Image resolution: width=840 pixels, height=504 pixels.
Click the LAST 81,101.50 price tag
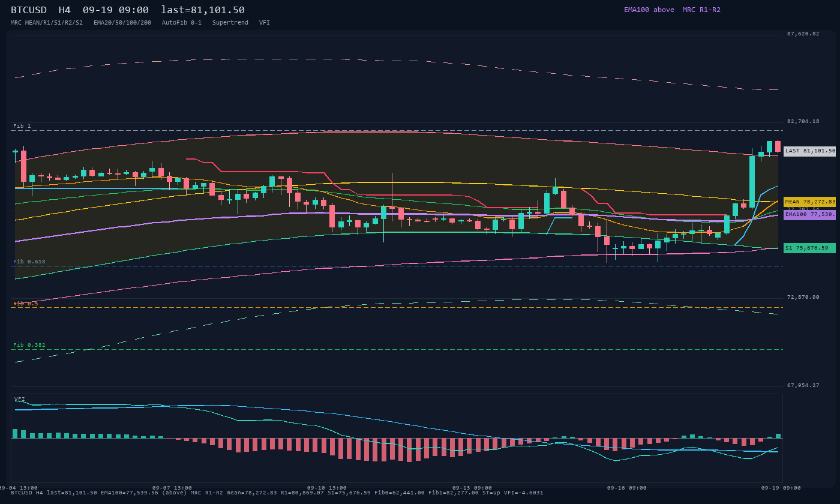pos(809,151)
